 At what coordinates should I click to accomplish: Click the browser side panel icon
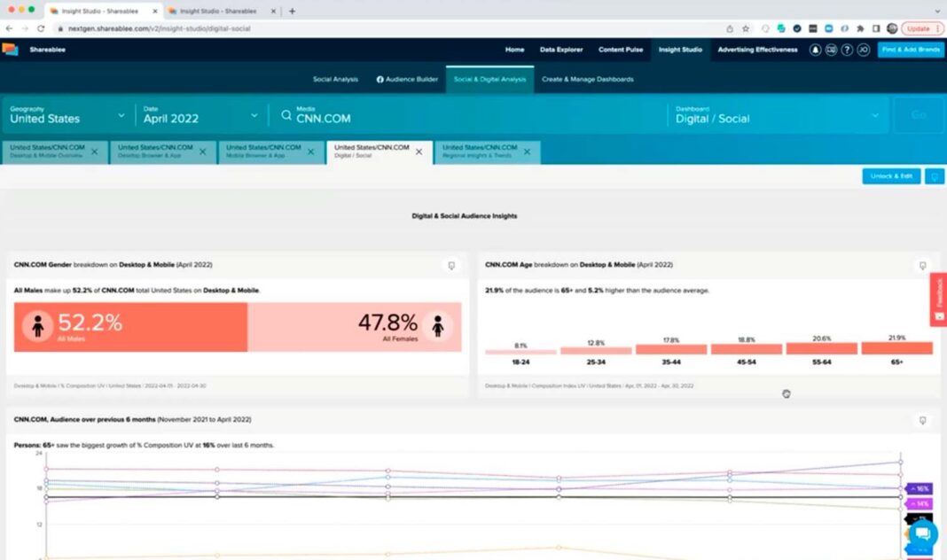876,28
